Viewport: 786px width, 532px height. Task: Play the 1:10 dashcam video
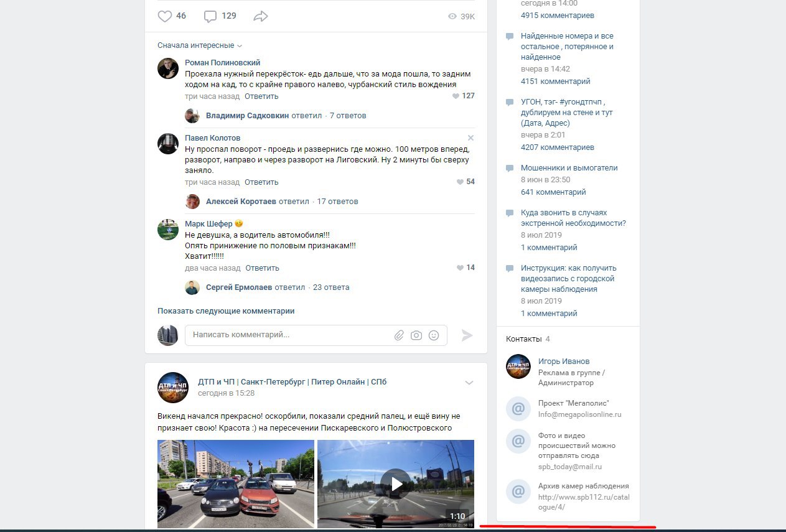pos(396,484)
